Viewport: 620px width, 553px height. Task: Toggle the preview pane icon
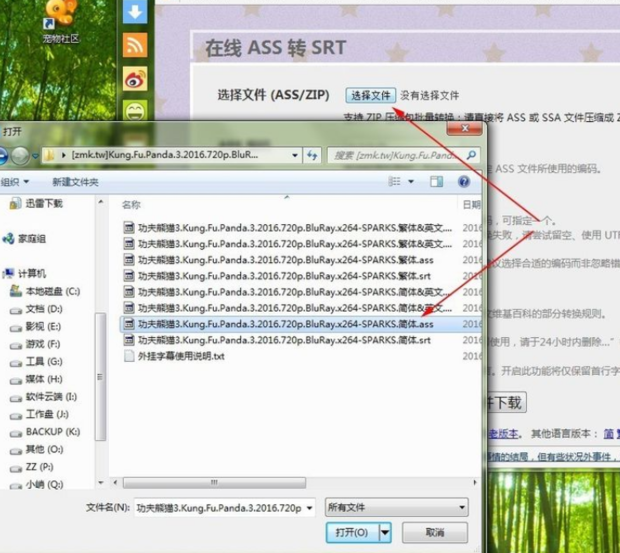coord(437,181)
